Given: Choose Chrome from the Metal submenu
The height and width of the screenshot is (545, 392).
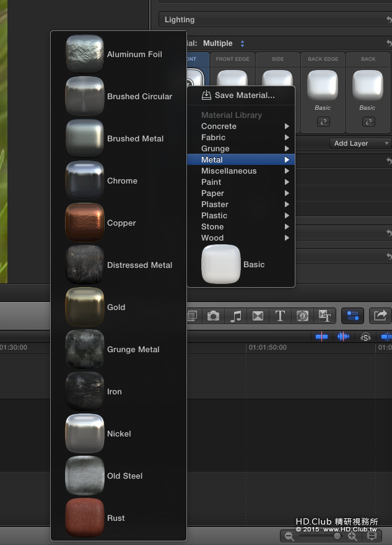Looking at the screenshot, I should [x=122, y=181].
